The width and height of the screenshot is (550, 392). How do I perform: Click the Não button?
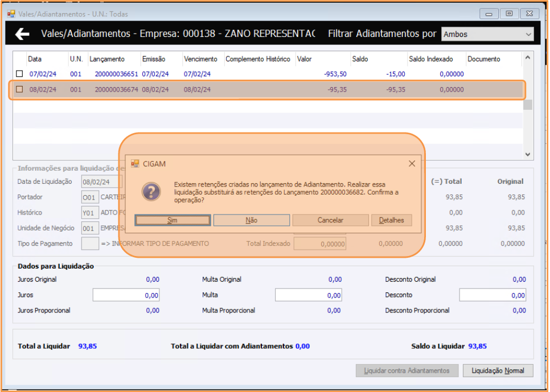(252, 220)
